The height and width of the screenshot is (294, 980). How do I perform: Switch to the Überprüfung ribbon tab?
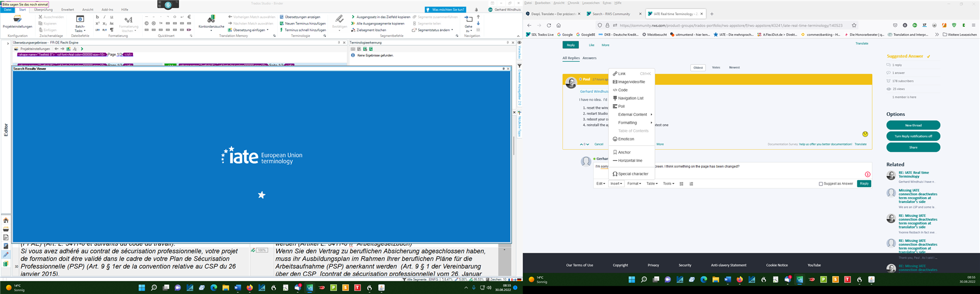click(x=43, y=10)
